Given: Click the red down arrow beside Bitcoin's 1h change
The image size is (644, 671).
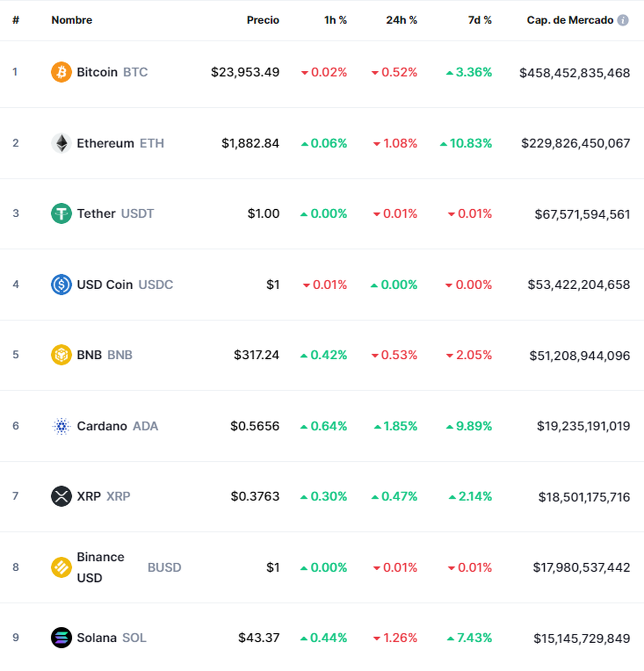Looking at the screenshot, I should 305,72.
